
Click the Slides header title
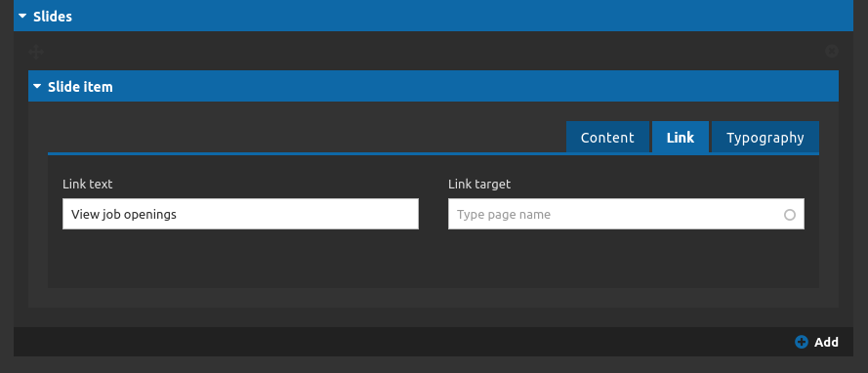click(x=53, y=16)
